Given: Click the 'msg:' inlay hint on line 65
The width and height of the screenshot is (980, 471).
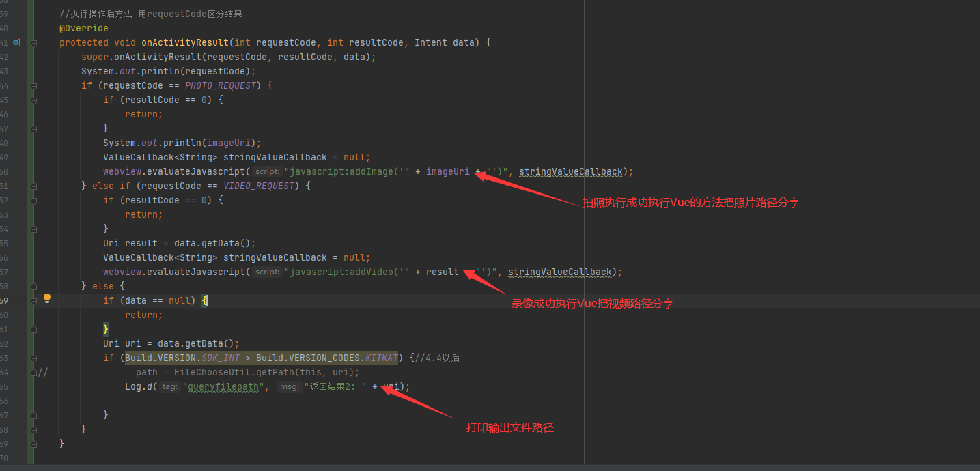Looking at the screenshot, I should tap(289, 386).
